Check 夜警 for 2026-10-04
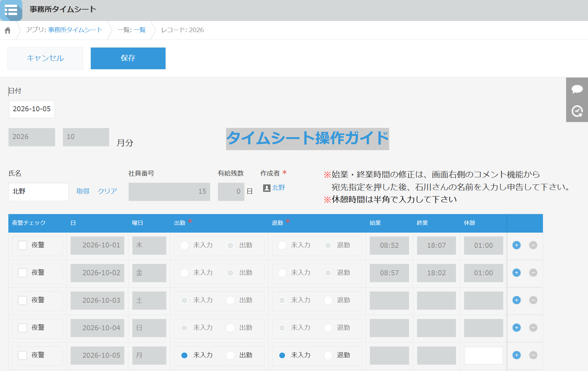The image size is (588, 371). pyautogui.click(x=23, y=328)
